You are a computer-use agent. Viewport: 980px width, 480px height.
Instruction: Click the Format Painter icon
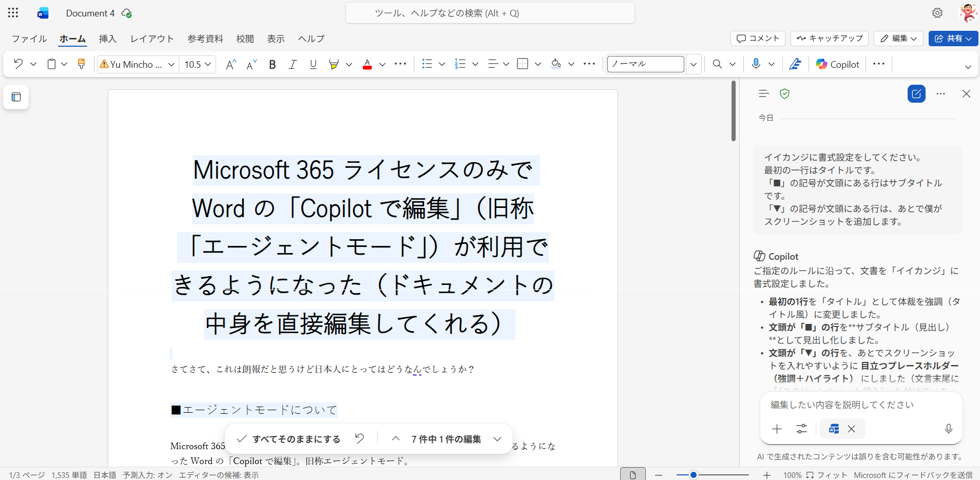pyautogui.click(x=81, y=64)
